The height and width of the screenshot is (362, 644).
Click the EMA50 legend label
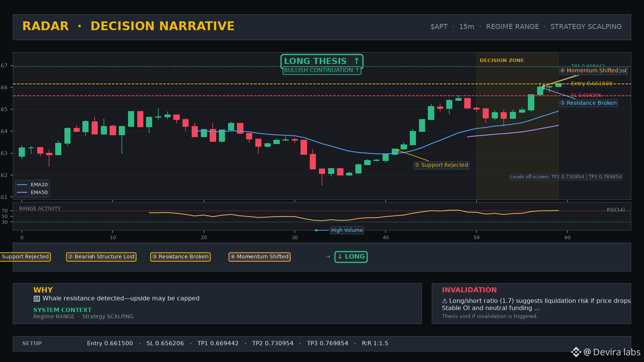click(x=39, y=193)
